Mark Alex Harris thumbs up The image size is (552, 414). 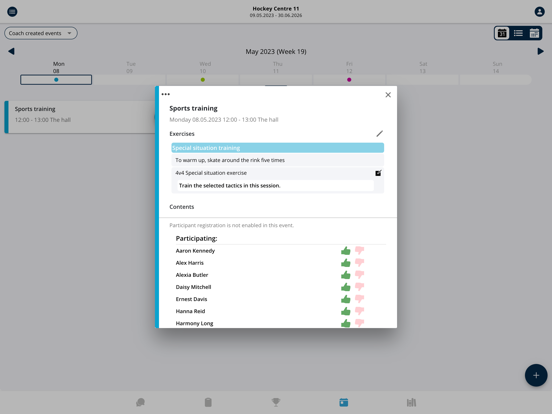[346, 263]
